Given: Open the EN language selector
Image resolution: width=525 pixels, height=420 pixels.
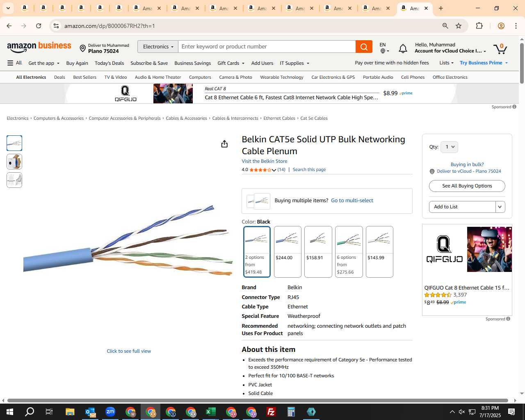Looking at the screenshot, I should (384, 48).
